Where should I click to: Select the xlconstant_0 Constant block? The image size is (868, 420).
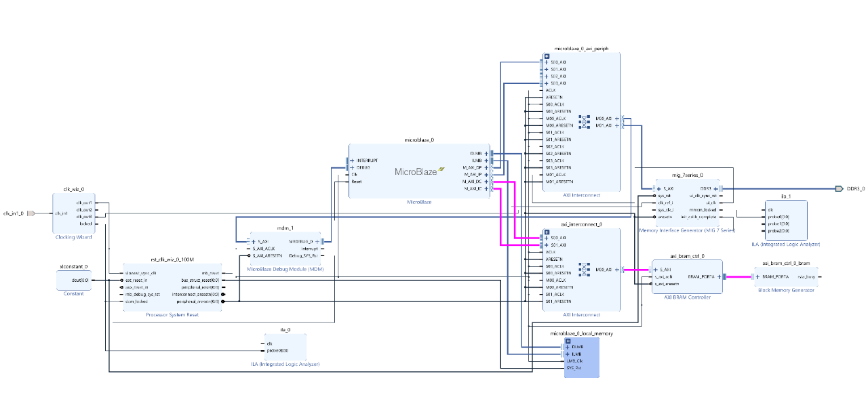coord(73,280)
